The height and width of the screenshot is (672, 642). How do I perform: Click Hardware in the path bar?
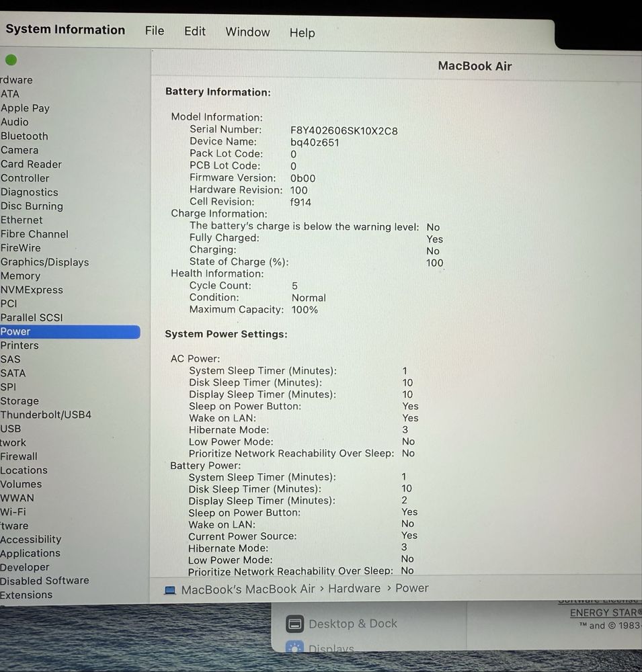354,589
